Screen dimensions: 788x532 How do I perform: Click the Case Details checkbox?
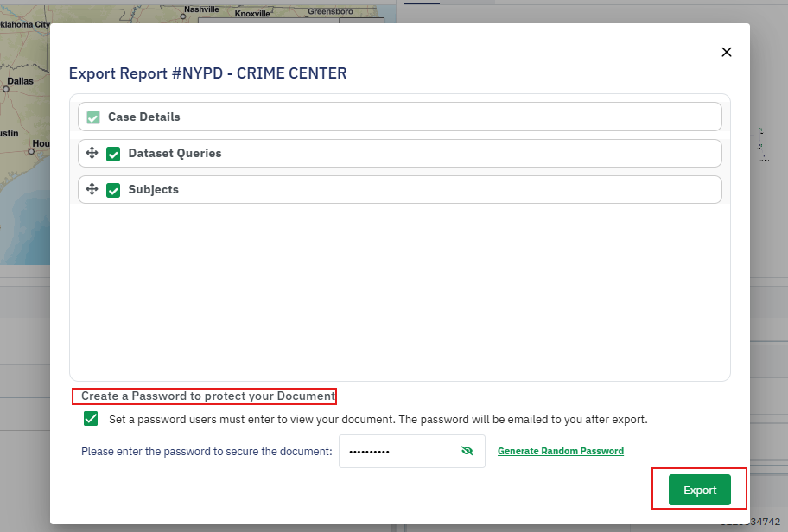[x=93, y=117]
